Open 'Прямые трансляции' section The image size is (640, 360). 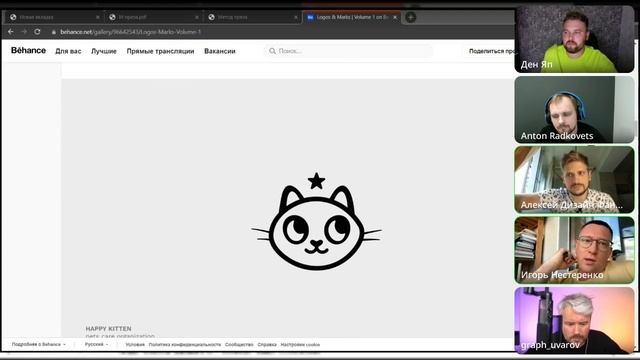(x=160, y=51)
